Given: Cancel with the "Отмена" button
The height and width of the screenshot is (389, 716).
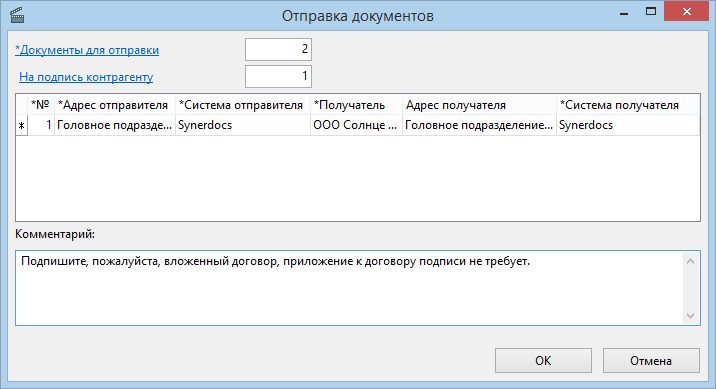Looking at the screenshot, I should (651, 361).
